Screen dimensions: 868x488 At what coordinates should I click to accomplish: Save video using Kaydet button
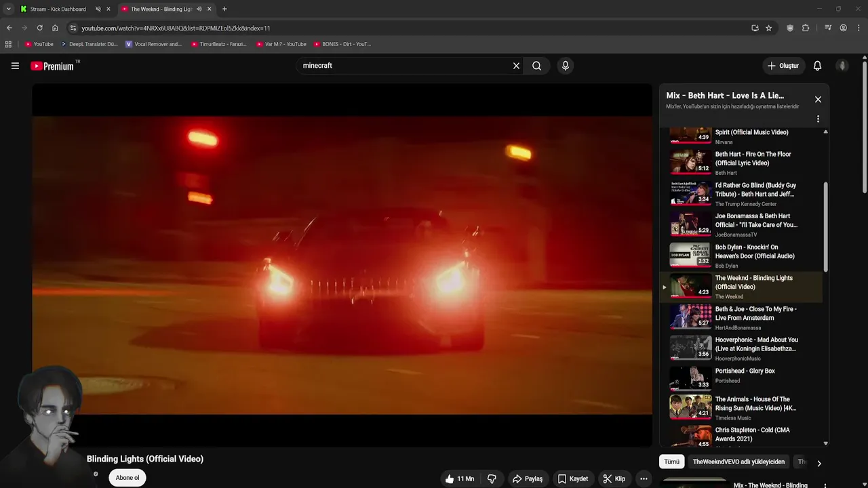point(573,479)
